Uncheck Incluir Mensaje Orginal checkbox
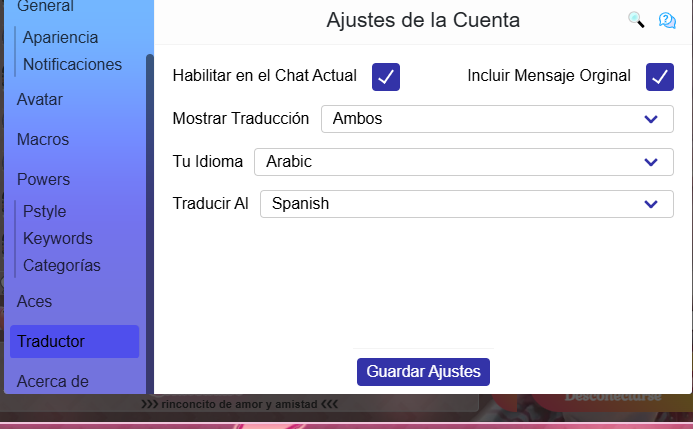Screen dimensions: 693x429 tap(659, 76)
